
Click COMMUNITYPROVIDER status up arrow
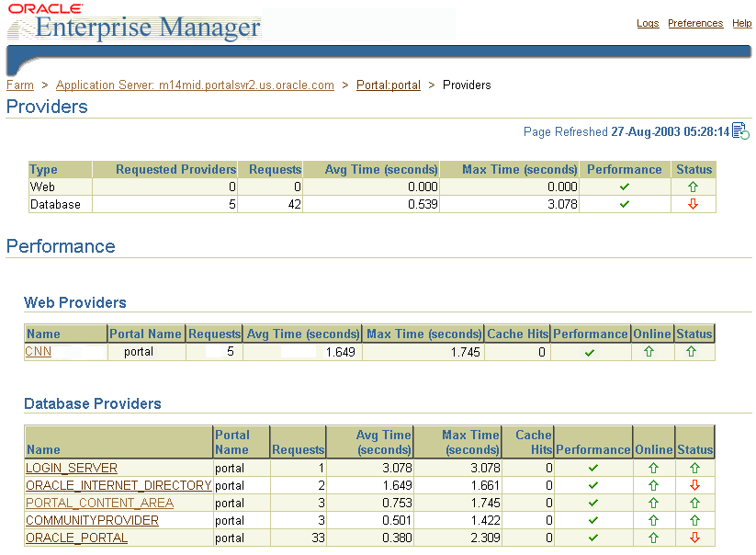pos(694,520)
